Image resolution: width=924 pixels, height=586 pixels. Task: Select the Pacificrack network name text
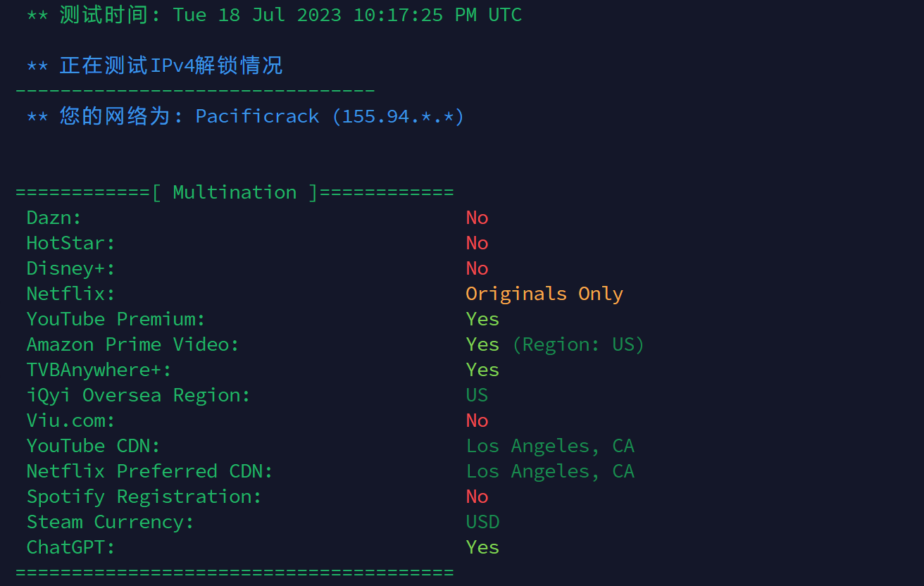[x=257, y=116]
